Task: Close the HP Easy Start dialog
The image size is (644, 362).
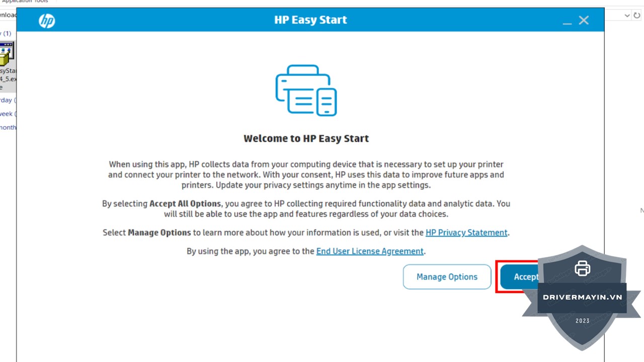Action: click(x=584, y=21)
